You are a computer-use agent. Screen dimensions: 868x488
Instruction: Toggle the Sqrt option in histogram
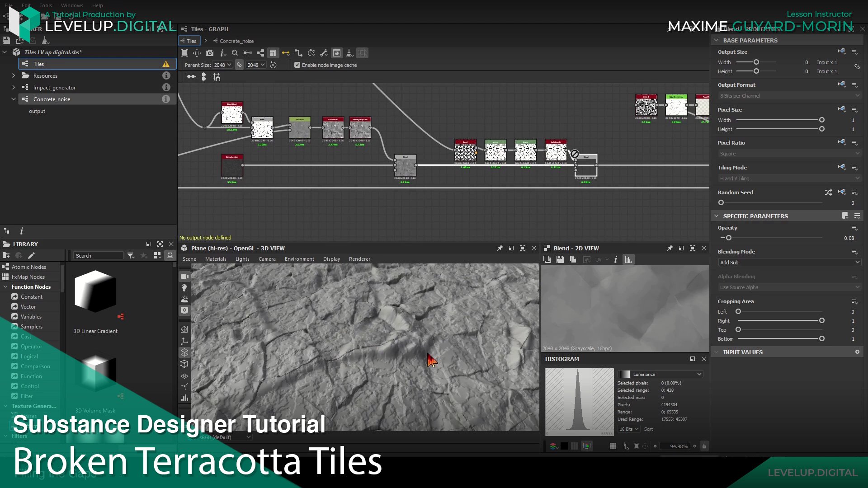648,429
